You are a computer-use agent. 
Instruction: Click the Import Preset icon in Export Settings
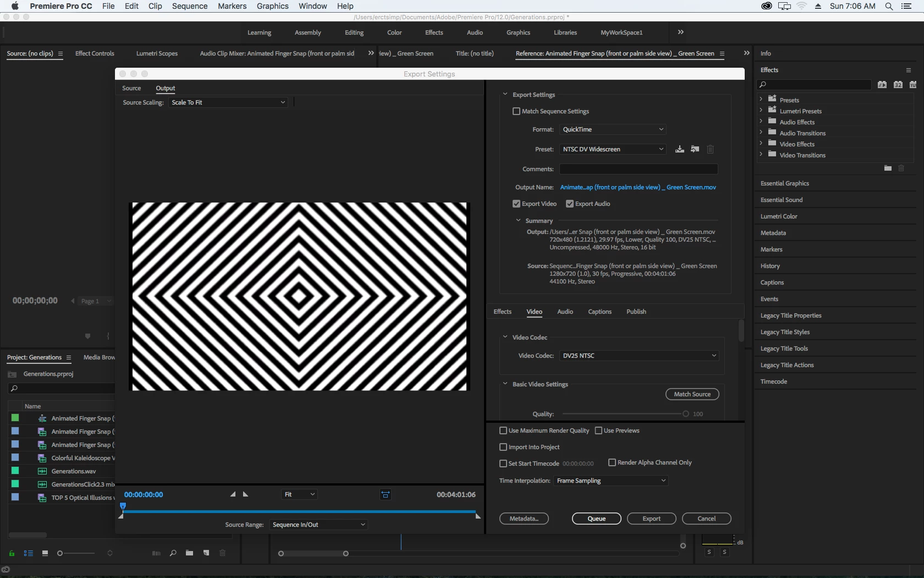(x=695, y=149)
